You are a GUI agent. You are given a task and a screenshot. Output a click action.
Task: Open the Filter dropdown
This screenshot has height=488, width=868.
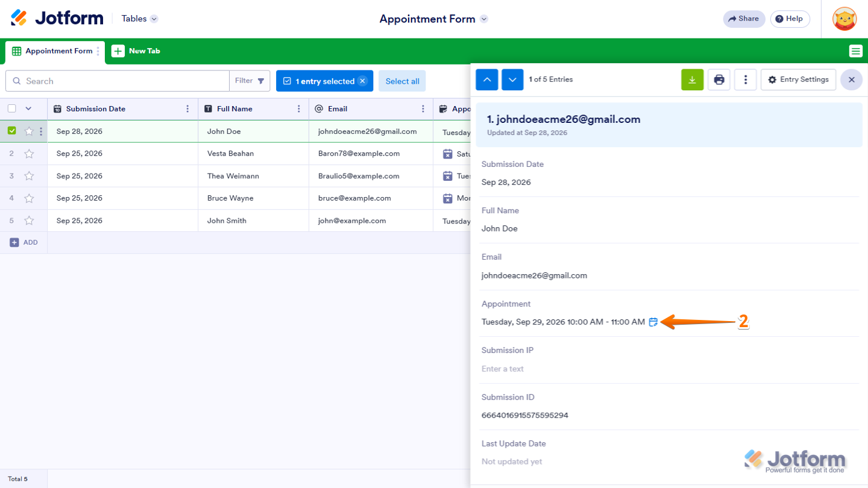250,81
